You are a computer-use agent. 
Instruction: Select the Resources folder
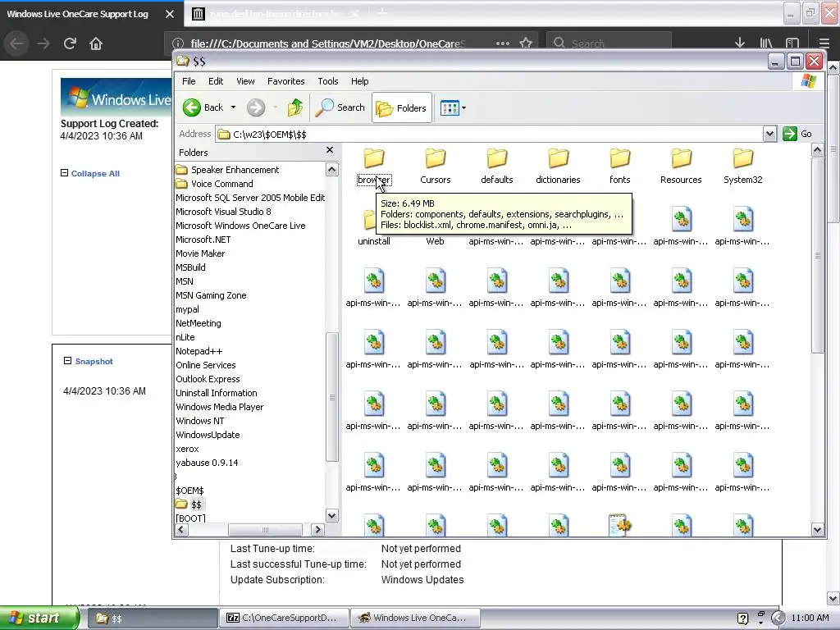[681, 166]
